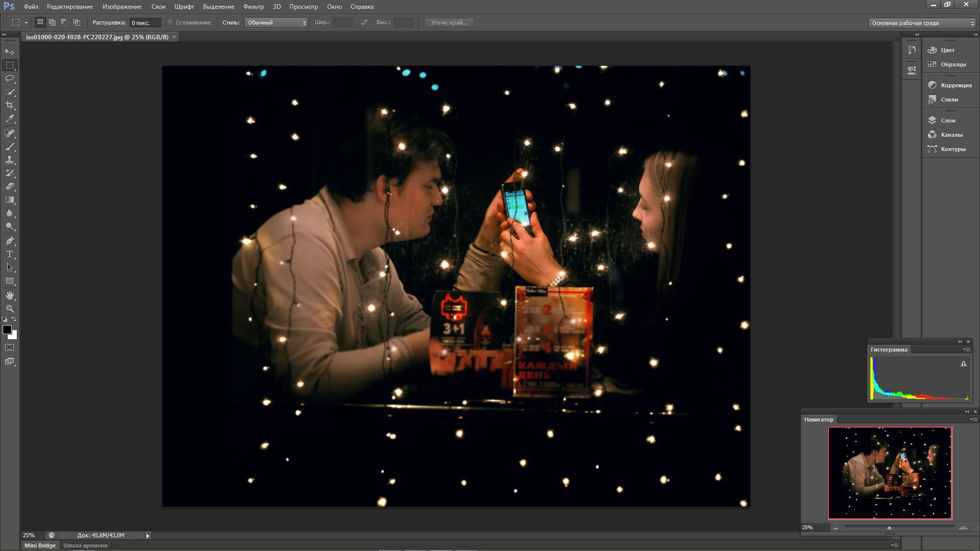Select the Hand tool
980x551 pixels.
pos(10,295)
